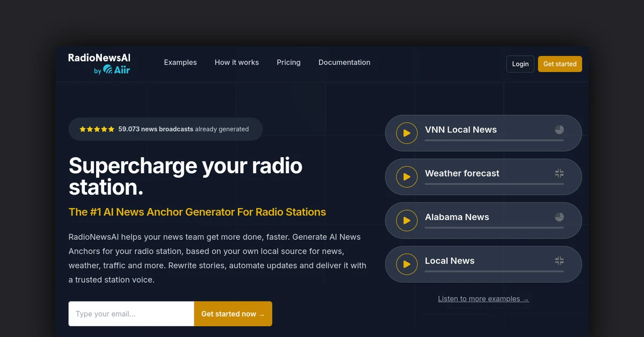
Task: Play the Weather forecast sample
Action: pos(406,177)
